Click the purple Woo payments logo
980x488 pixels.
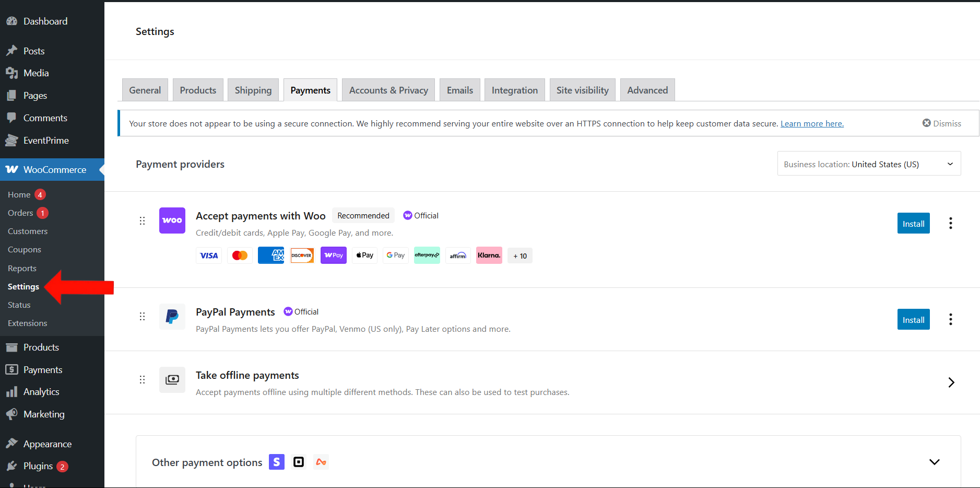coord(172,220)
